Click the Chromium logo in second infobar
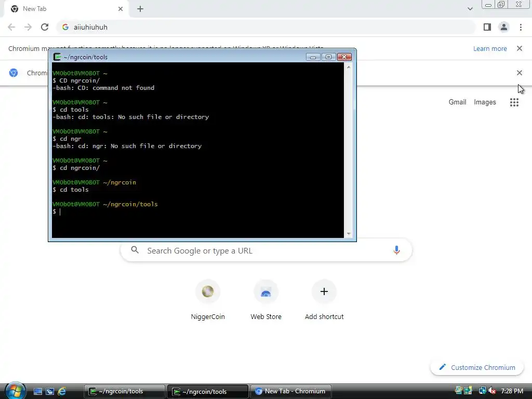The width and height of the screenshot is (532, 399). [14, 73]
